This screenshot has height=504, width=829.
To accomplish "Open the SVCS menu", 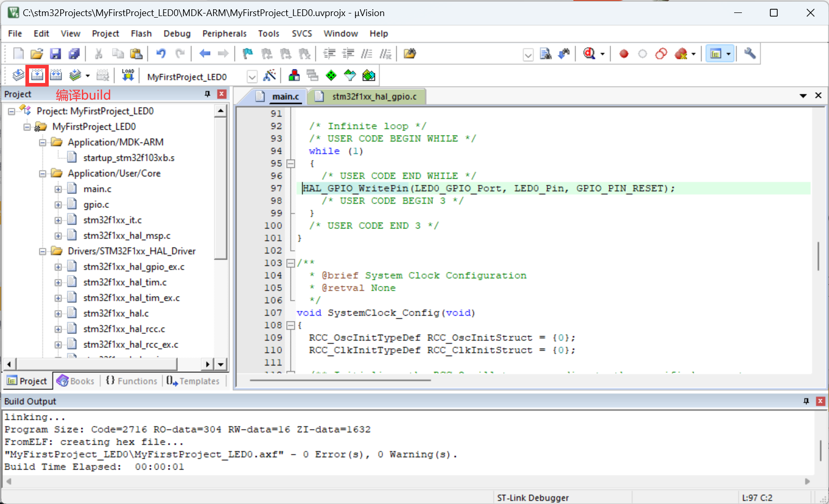I will coord(302,33).
